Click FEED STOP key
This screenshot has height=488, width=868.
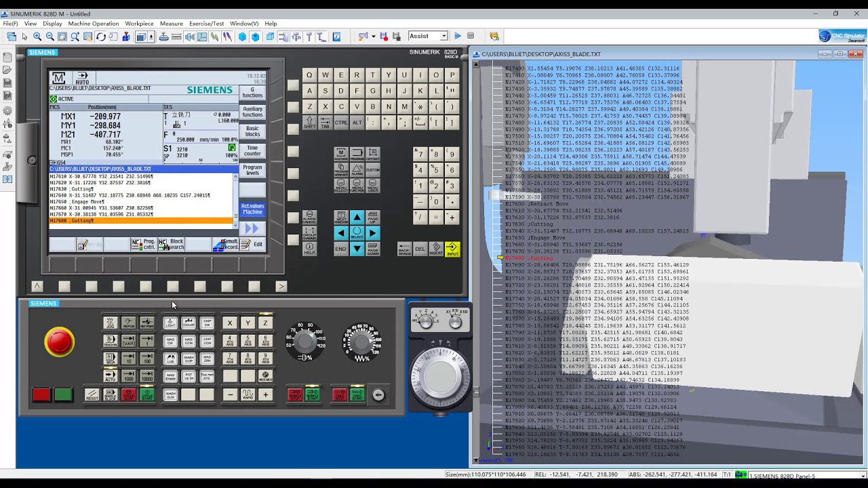(340, 394)
